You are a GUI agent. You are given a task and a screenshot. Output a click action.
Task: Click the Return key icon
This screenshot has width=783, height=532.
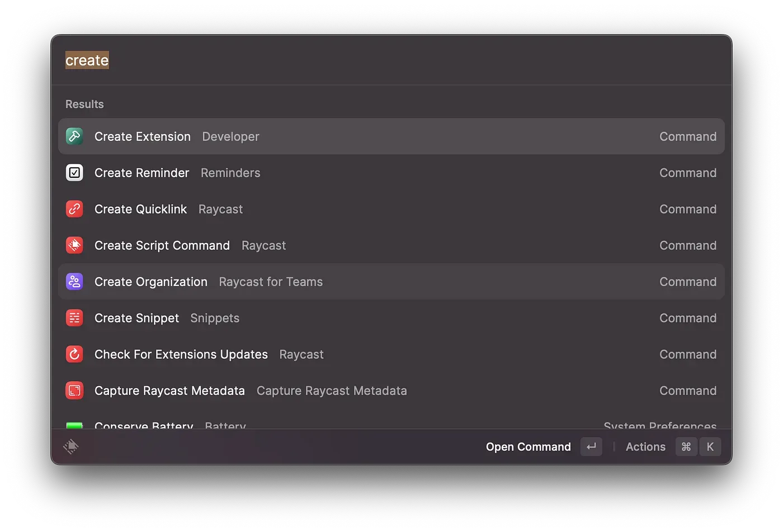click(591, 446)
